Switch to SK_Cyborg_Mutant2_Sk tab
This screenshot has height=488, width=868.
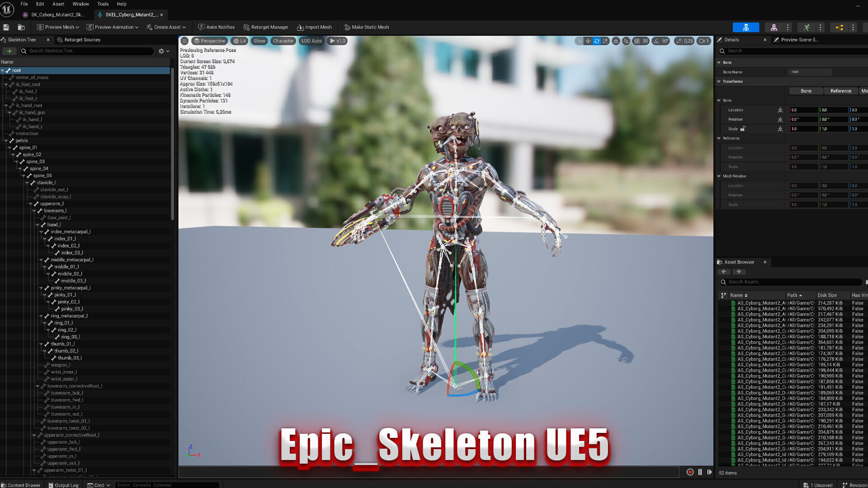tap(53, 15)
